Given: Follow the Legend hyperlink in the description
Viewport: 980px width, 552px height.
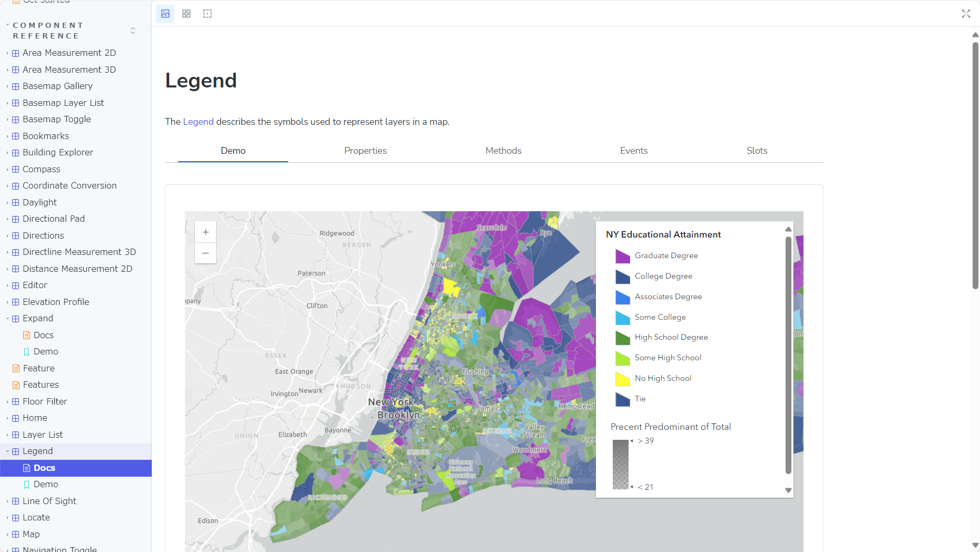Looking at the screenshot, I should 198,122.
